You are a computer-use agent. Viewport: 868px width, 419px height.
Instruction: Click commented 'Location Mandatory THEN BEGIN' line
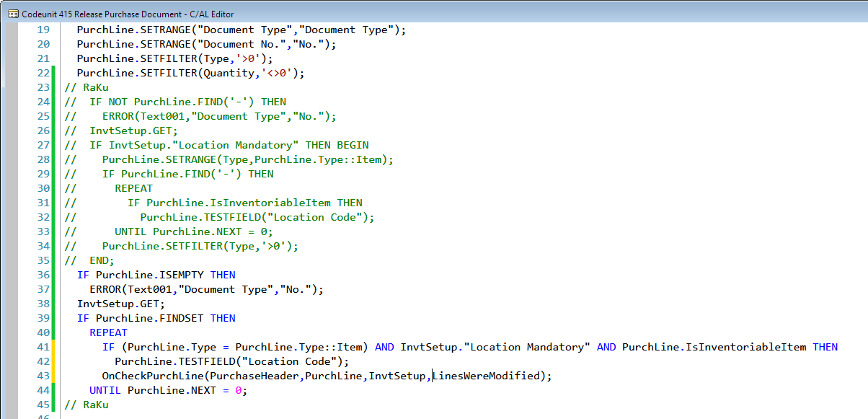[x=216, y=145]
